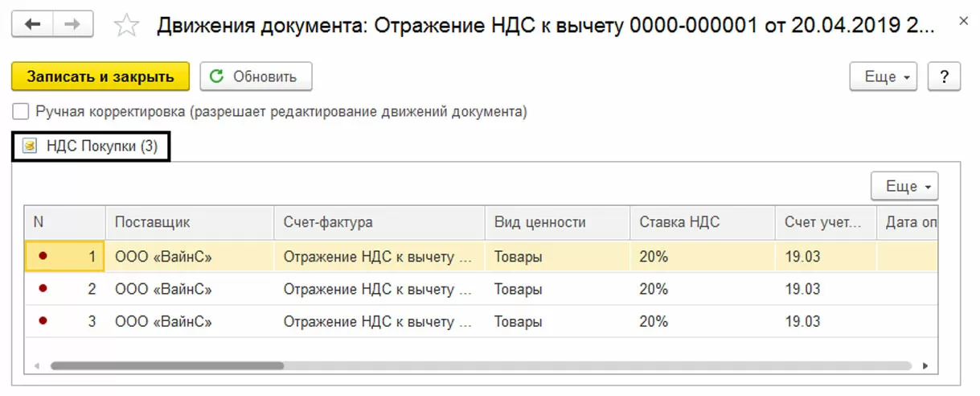
Task: Click the Обновить refresh button
Action: [256, 76]
